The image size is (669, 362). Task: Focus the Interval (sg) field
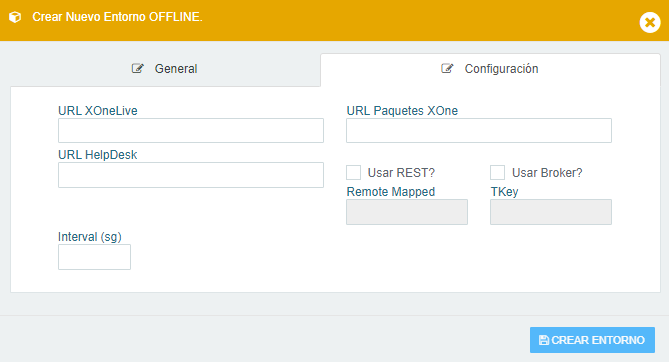pyautogui.click(x=94, y=257)
